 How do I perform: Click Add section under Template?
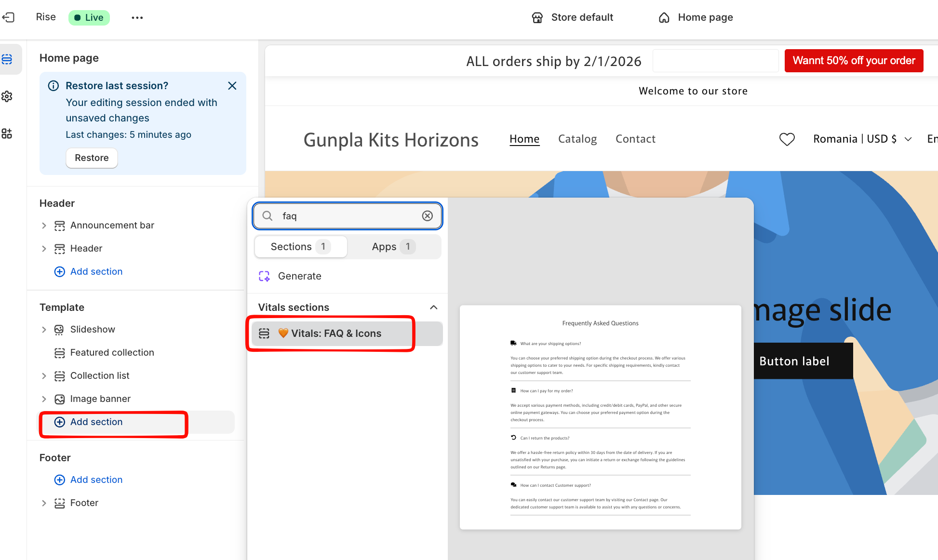pos(96,422)
